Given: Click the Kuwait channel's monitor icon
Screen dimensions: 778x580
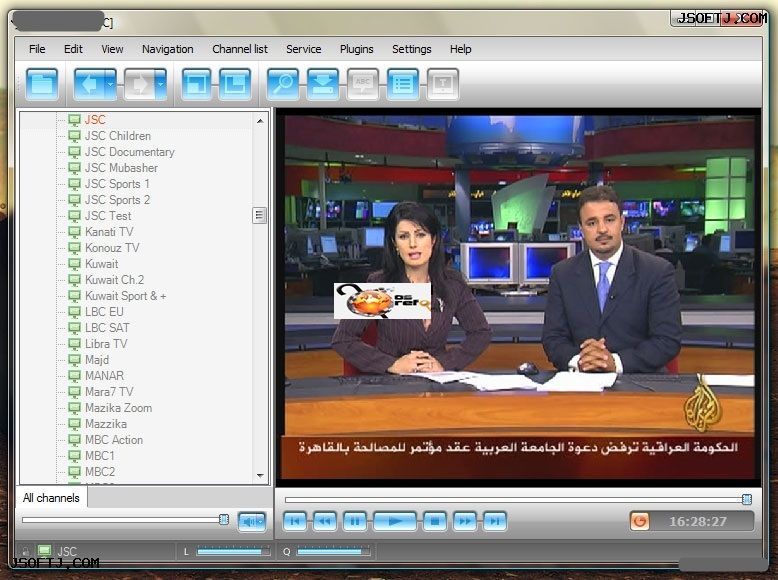Looking at the screenshot, I should (x=74, y=263).
